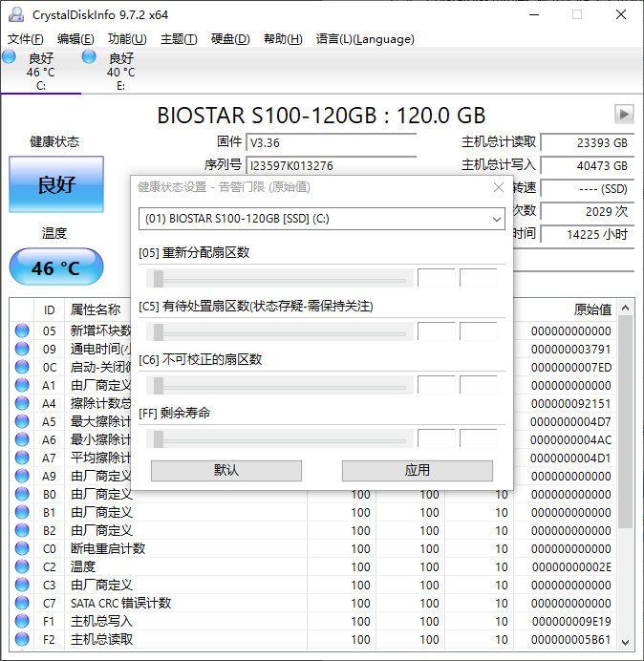
Task: Click status orb for F1 主机总写入
Action: 22,621
